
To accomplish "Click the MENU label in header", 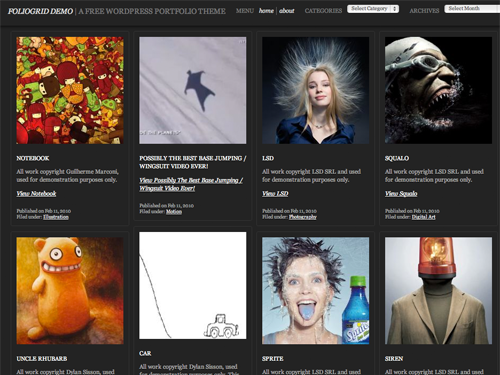I will 245,11.
